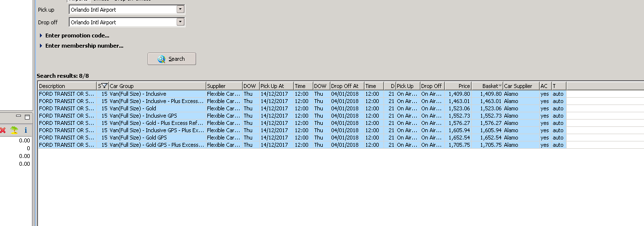
Task: Click the Drop Off column header
Action: coord(432,86)
